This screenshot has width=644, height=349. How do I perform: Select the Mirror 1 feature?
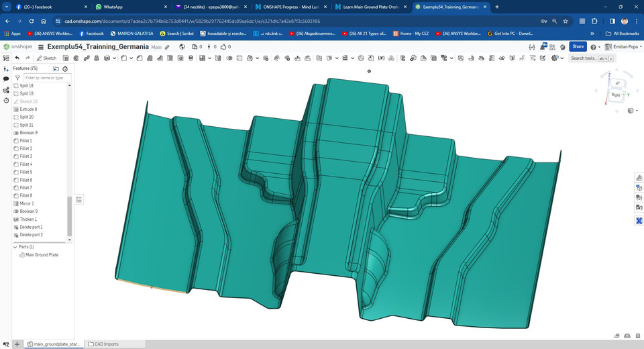[x=27, y=203]
